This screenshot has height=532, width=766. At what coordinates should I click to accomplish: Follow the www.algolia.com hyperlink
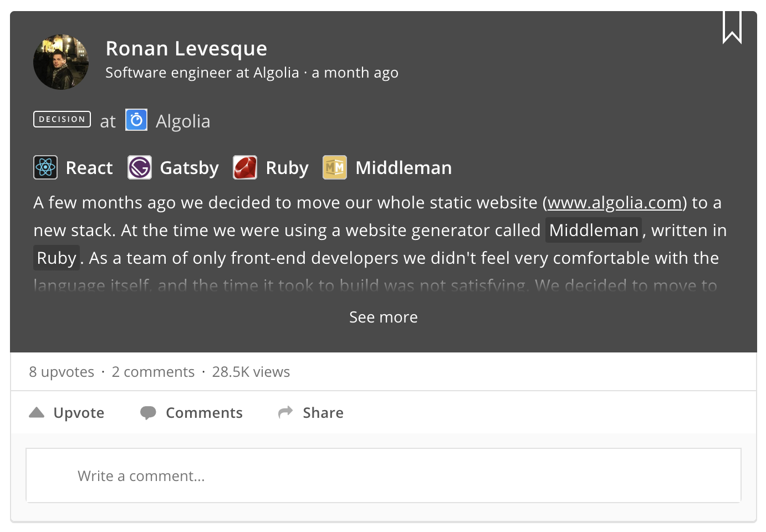click(615, 203)
